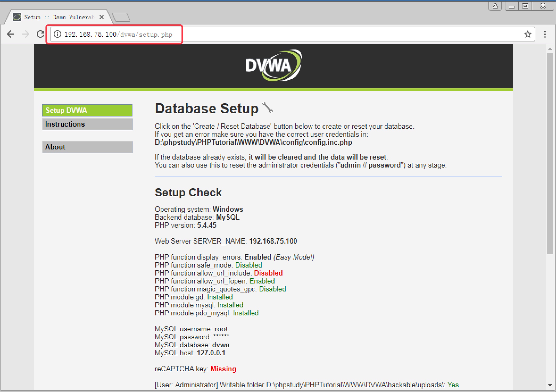This screenshot has width=556, height=392.
Task: Click the scroll up arrow on the scrollbar
Action: click(x=550, y=49)
